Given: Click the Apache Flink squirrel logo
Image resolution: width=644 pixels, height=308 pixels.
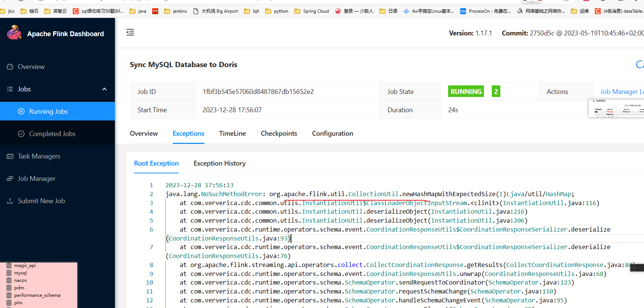Looking at the screenshot, I should pos(14,32).
